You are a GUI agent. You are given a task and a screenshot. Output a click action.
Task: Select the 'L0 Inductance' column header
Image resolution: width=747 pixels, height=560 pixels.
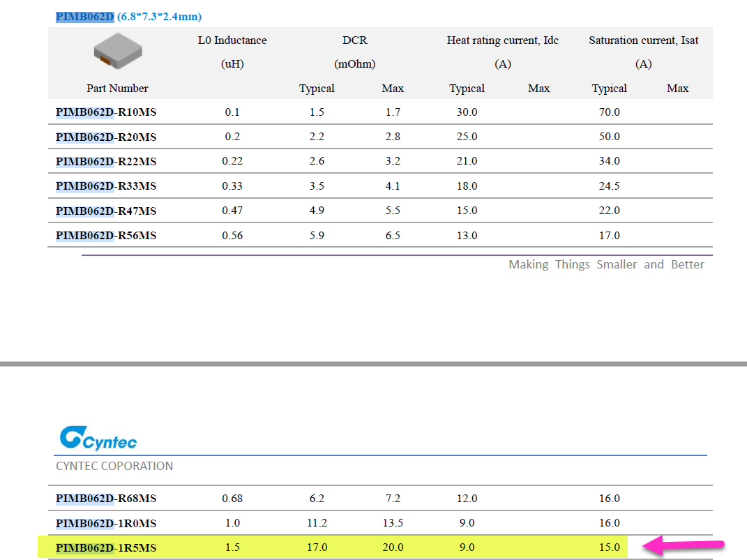(x=232, y=40)
